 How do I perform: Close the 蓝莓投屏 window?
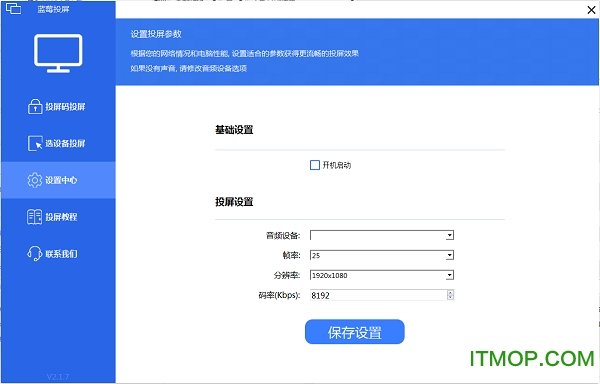coord(591,10)
